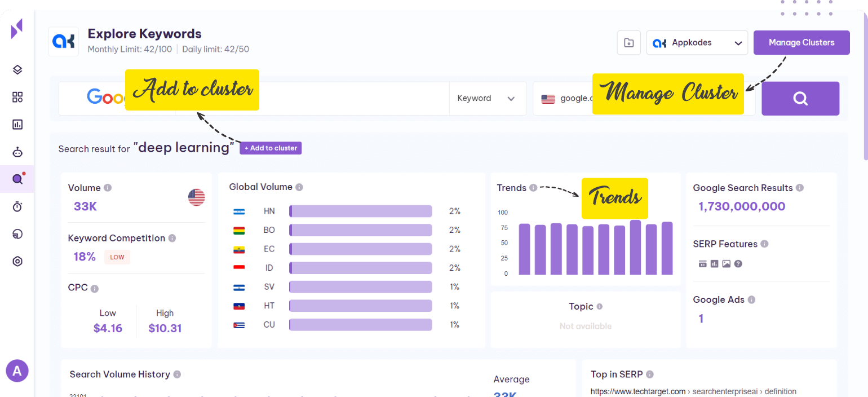The height and width of the screenshot is (397, 868).
Task: Open the stopwatch icon in sidebar
Action: click(x=17, y=207)
